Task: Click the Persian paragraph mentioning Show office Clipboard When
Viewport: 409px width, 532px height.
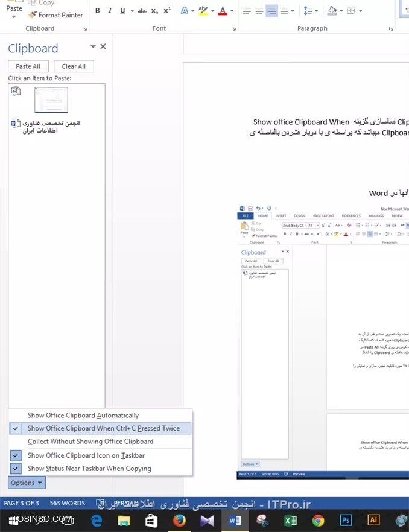Action: coord(329,127)
